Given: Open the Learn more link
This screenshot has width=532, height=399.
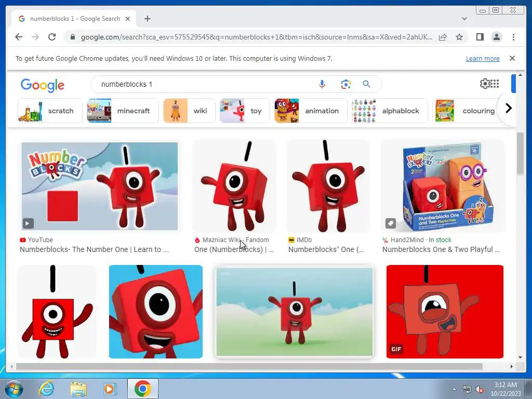Looking at the screenshot, I should coord(483,58).
